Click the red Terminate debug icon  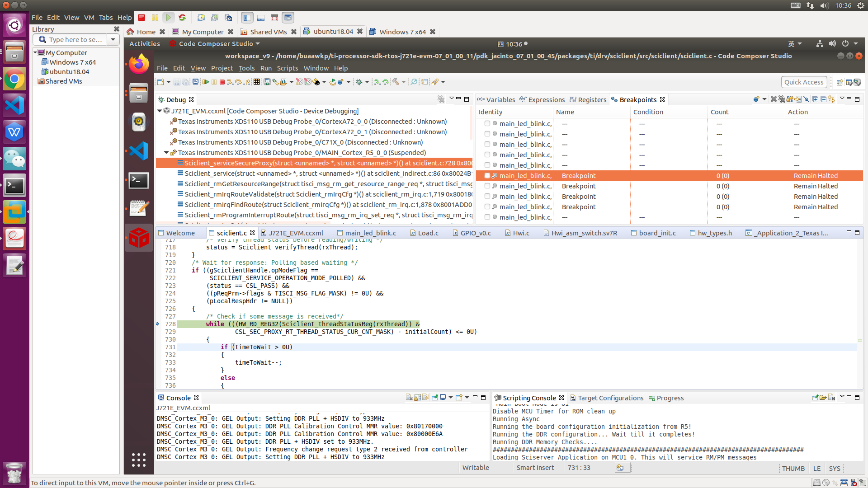pyautogui.click(x=222, y=82)
